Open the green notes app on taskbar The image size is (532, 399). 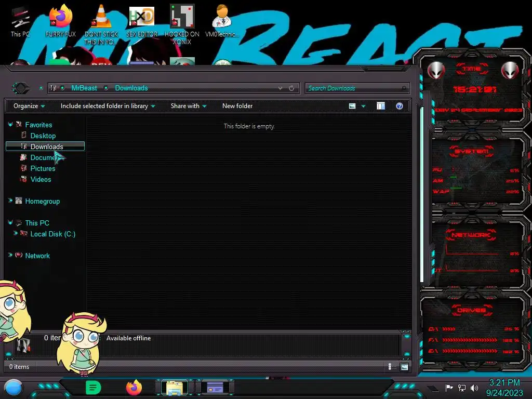[93, 388]
